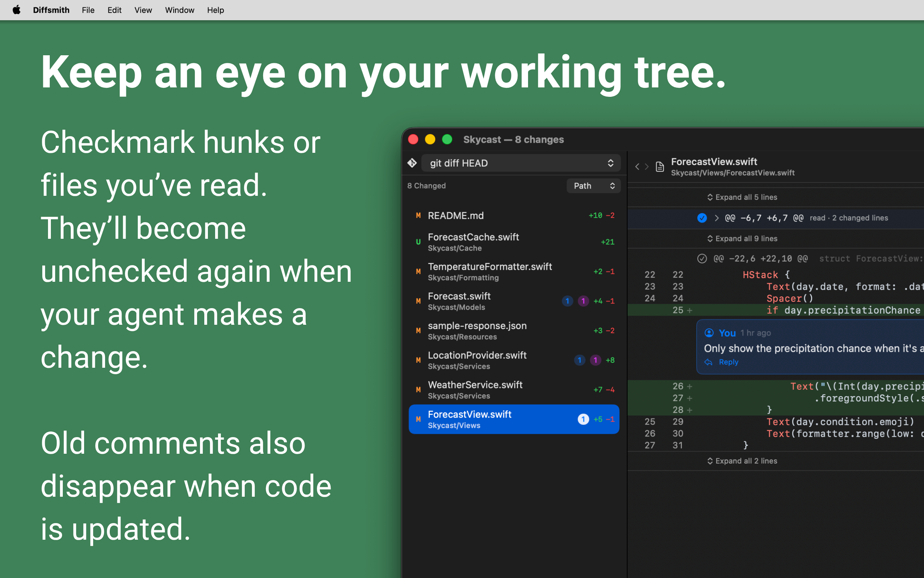
Task: Open the View menu
Action: (x=143, y=10)
